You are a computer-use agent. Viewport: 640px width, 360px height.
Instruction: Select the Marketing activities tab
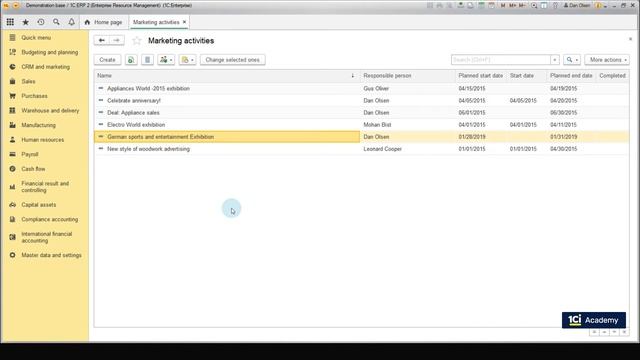(156, 22)
